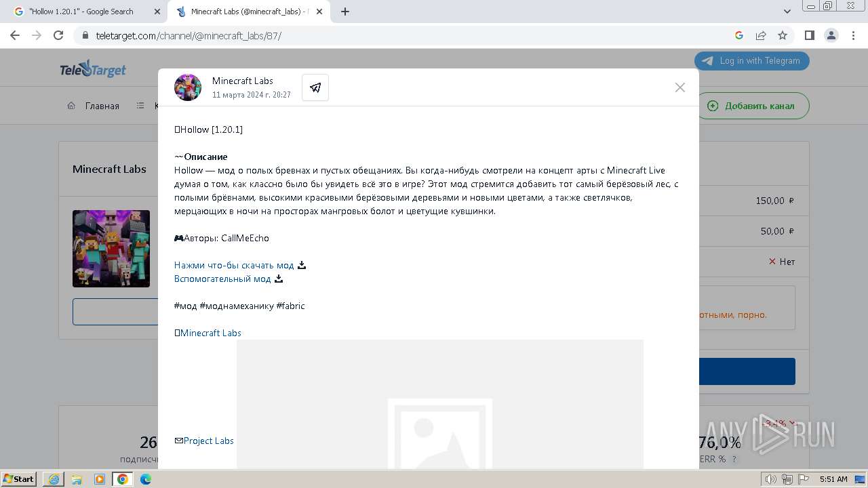This screenshot has height=488, width=868.
Task: Click the '#мод' hashtag text
Action: tap(186, 306)
